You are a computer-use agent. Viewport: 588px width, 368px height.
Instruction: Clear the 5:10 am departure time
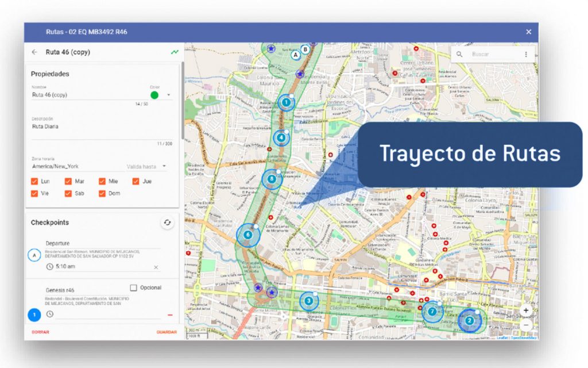pyautogui.click(x=156, y=267)
